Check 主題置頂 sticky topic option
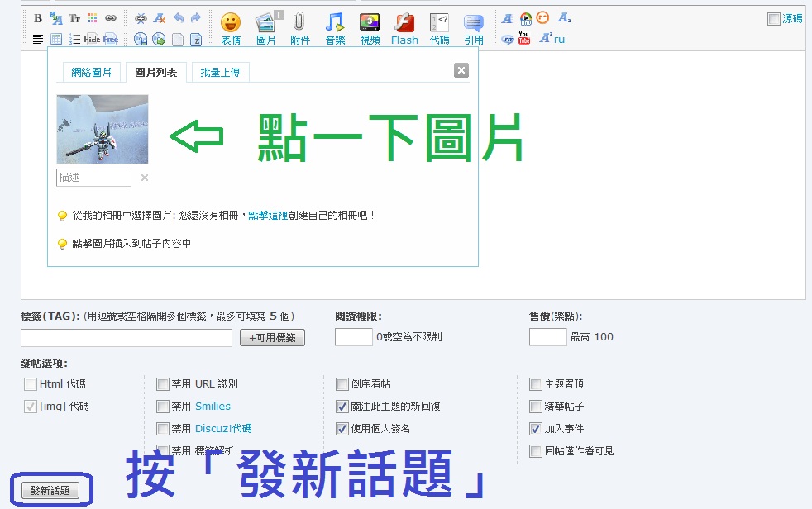The image size is (812, 509). click(536, 384)
